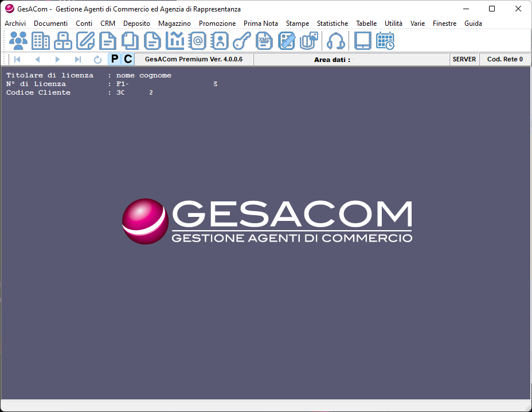The image size is (532, 412).
Task: Maximize the GesACom window
Action: [x=492, y=9]
